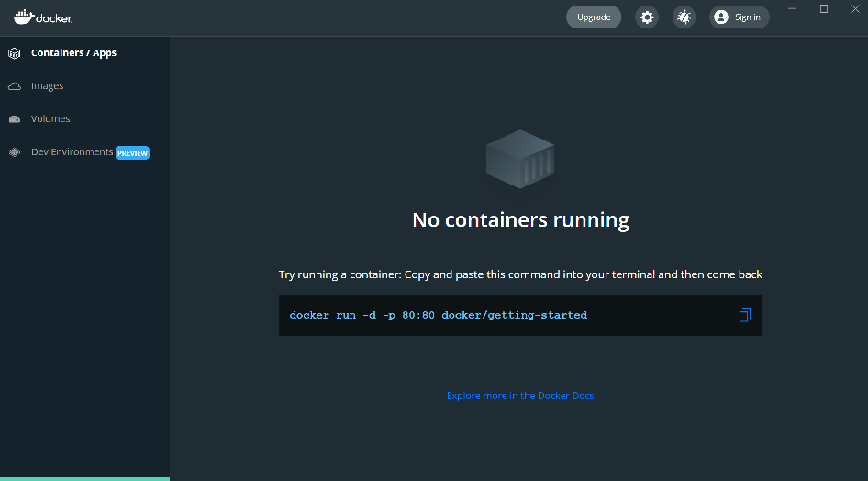Open Settings via the gear icon

[x=647, y=17]
